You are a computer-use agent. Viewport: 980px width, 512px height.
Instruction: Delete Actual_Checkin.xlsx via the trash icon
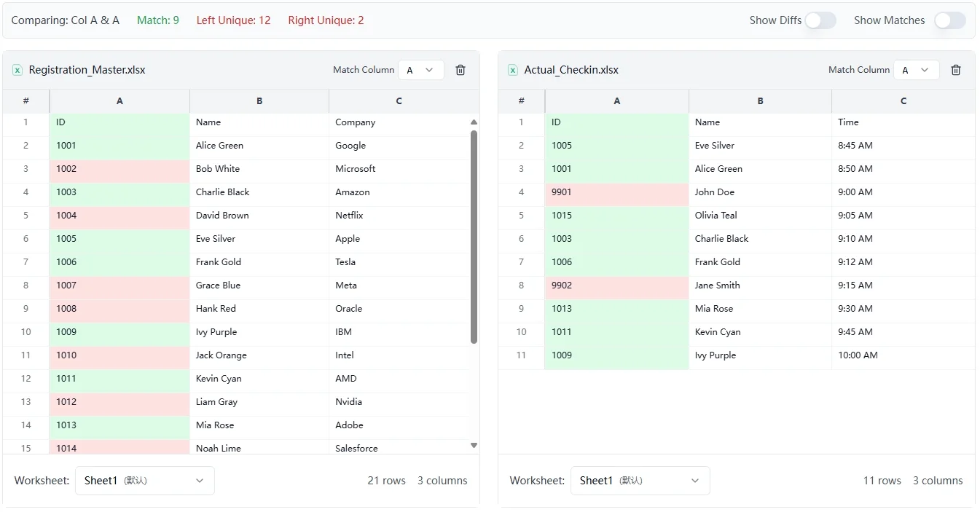[955, 69]
